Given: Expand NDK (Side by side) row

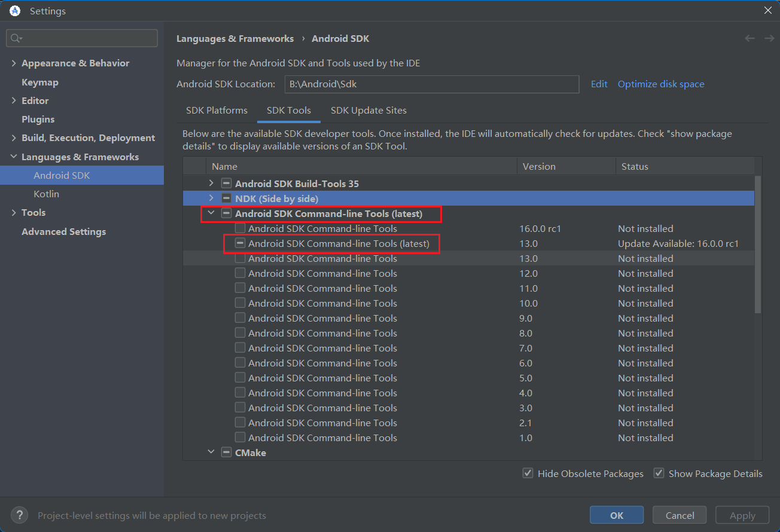Looking at the screenshot, I should pos(211,198).
